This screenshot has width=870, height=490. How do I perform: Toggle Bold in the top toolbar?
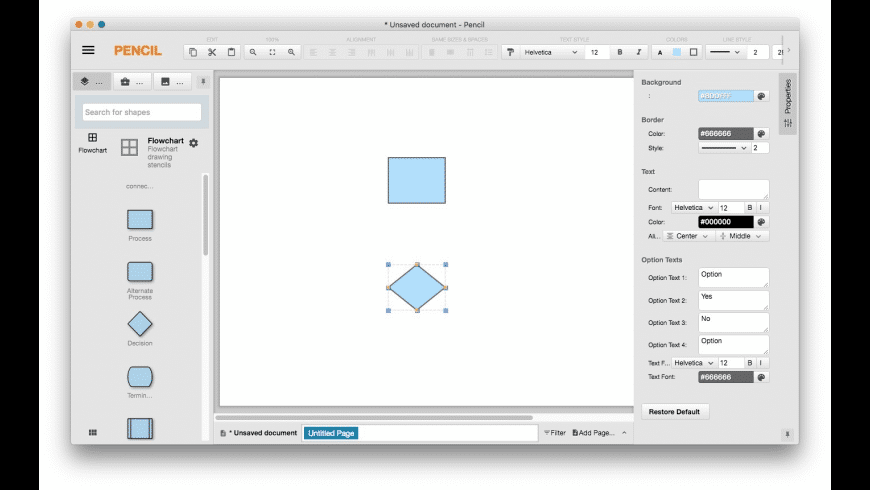620,52
